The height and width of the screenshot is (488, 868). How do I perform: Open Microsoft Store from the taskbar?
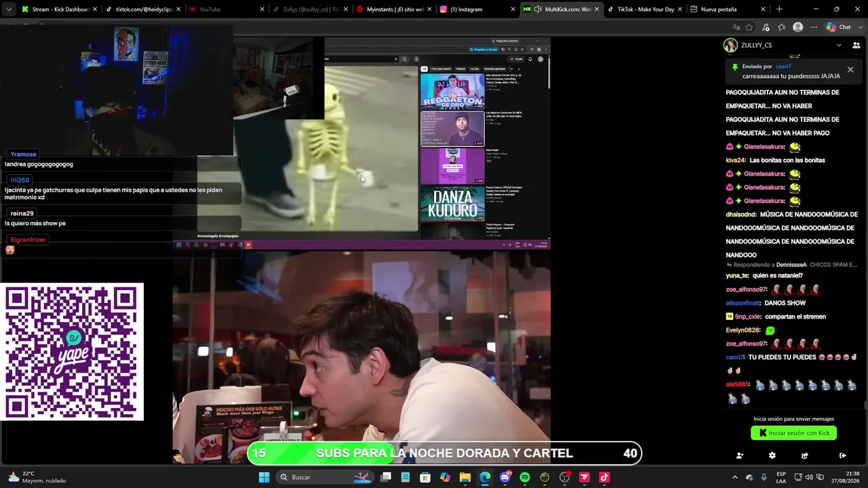(425, 477)
